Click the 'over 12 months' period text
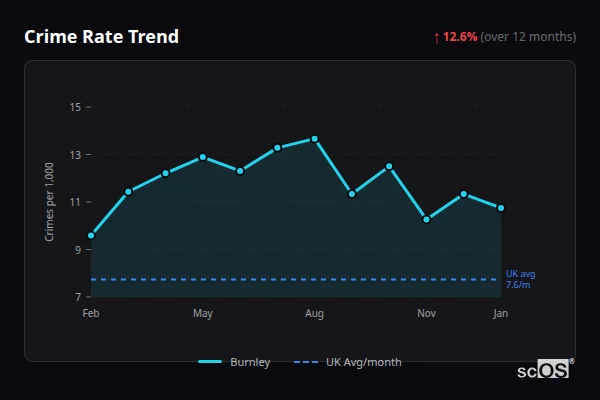 pos(528,37)
